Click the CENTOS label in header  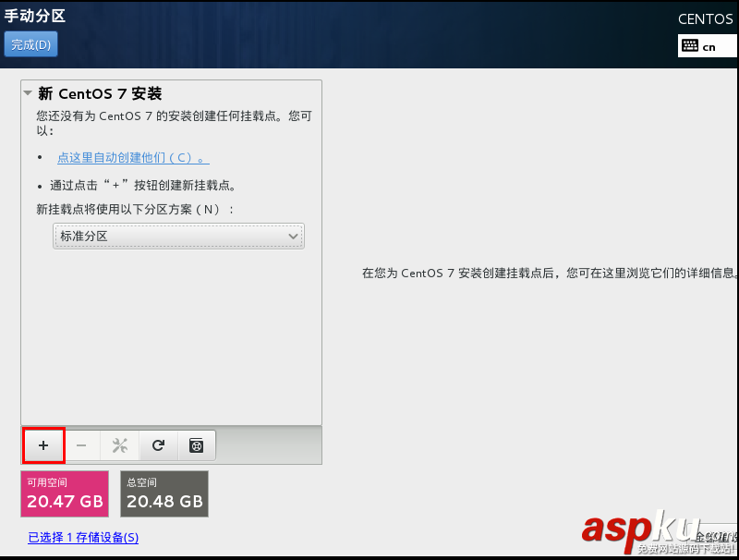705,19
